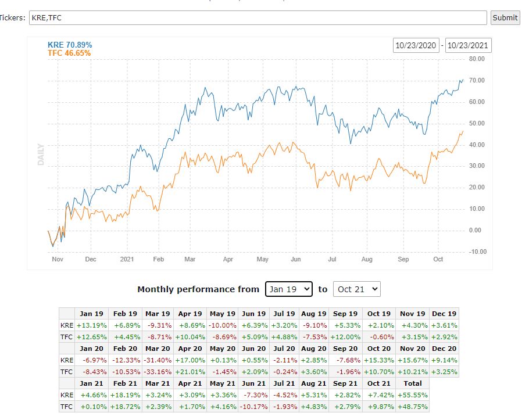Click the TFC total +48.75% cell

(413, 407)
